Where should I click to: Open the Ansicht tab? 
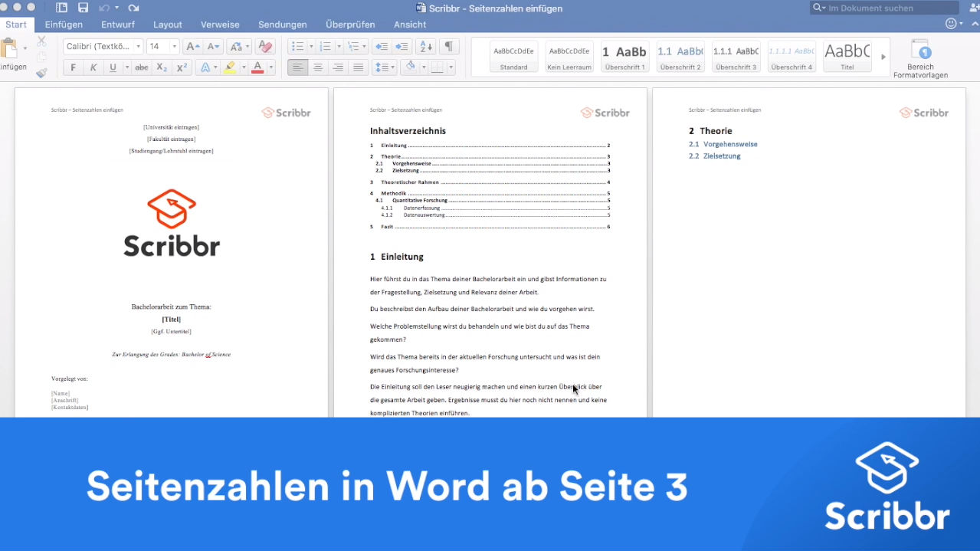click(x=410, y=25)
